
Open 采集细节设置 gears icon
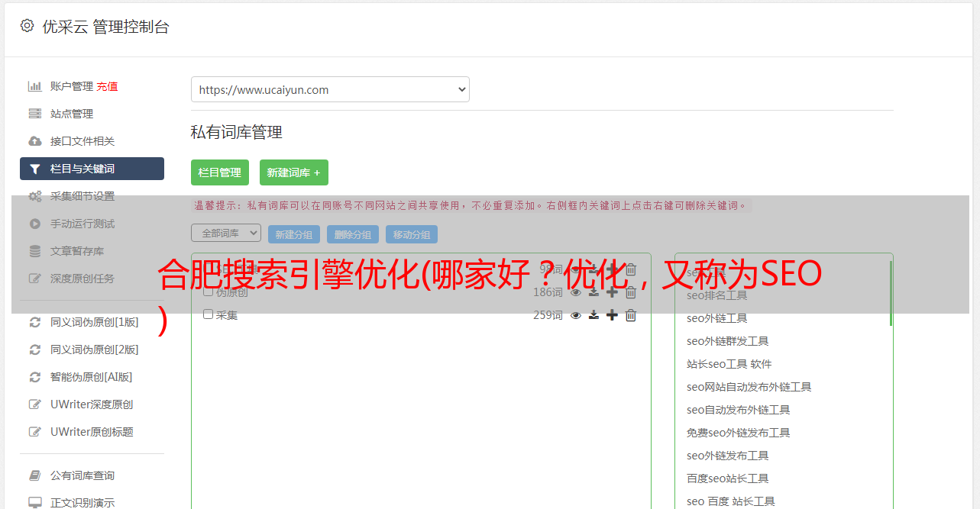[35, 196]
